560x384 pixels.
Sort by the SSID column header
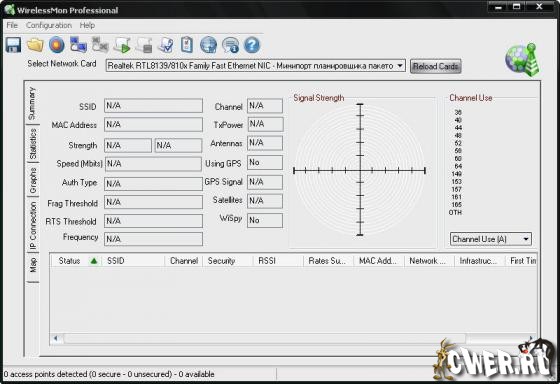pyautogui.click(x=133, y=261)
